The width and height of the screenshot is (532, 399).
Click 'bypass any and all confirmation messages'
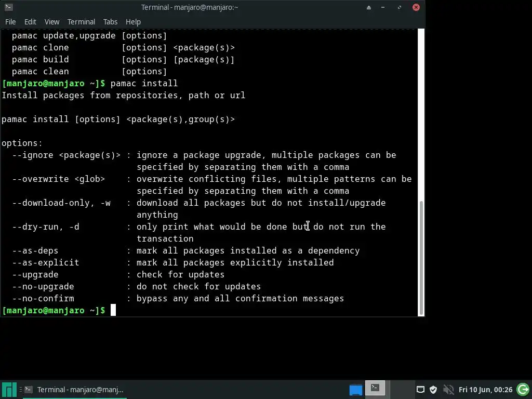point(240,299)
